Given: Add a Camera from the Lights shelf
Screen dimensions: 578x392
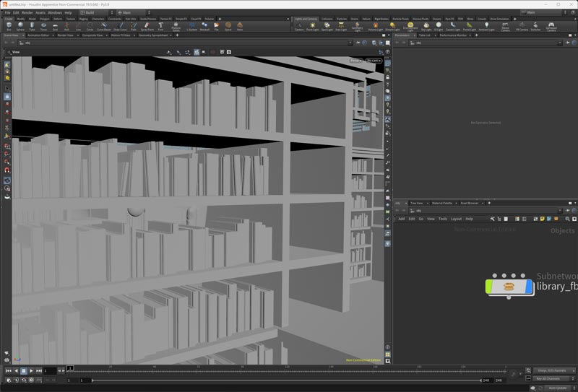Looking at the screenshot, I should (x=299, y=27).
